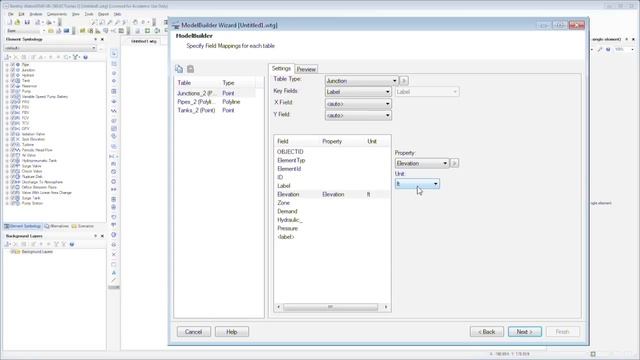Switch to the Settings tab
This screenshot has width=640, height=360.
click(281, 68)
